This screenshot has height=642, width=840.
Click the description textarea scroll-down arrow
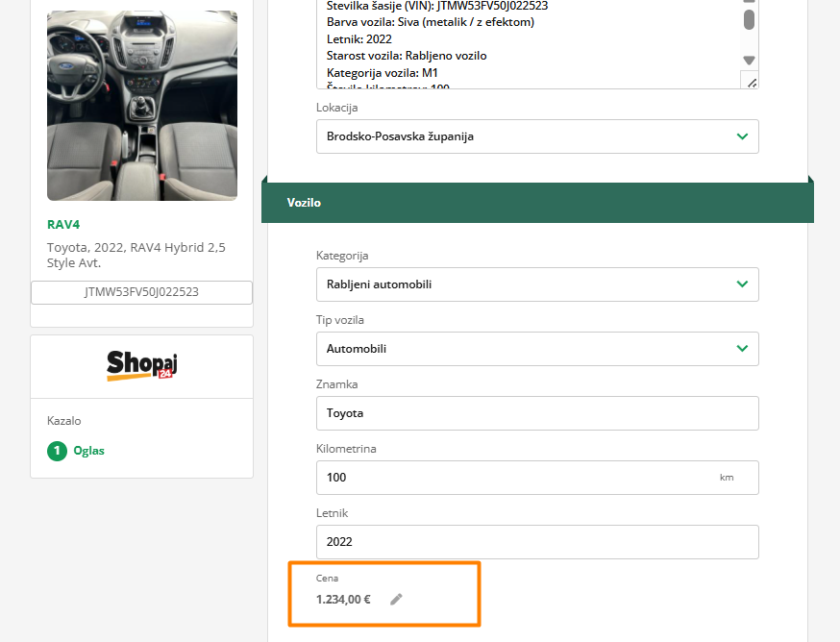click(x=749, y=61)
